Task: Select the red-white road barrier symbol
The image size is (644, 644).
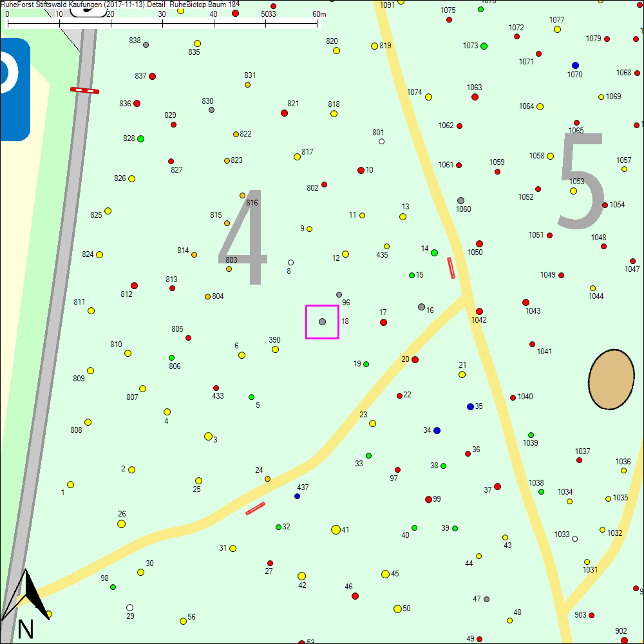Action: [x=84, y=90]
